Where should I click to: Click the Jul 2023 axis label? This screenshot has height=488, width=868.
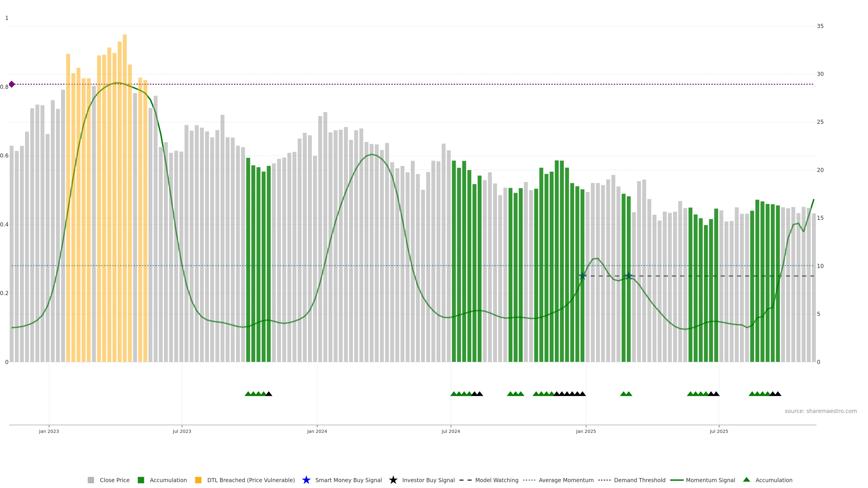pyautogui.click(x=182, y=431)
